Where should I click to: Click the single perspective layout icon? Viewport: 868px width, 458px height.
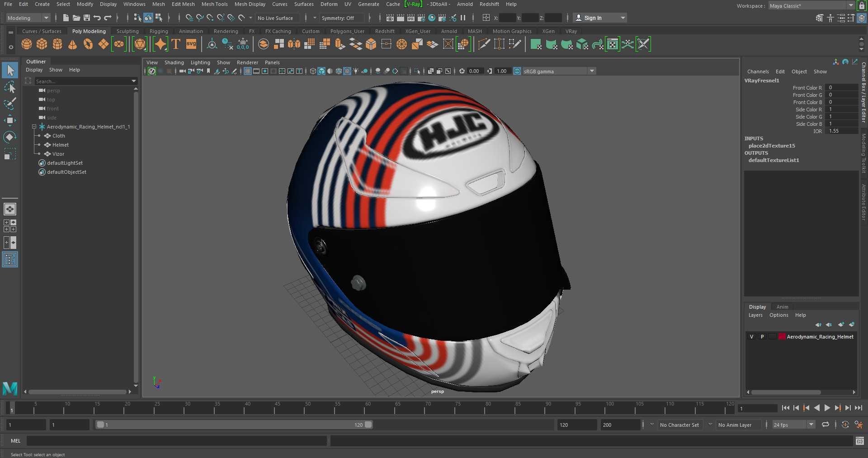10,209
